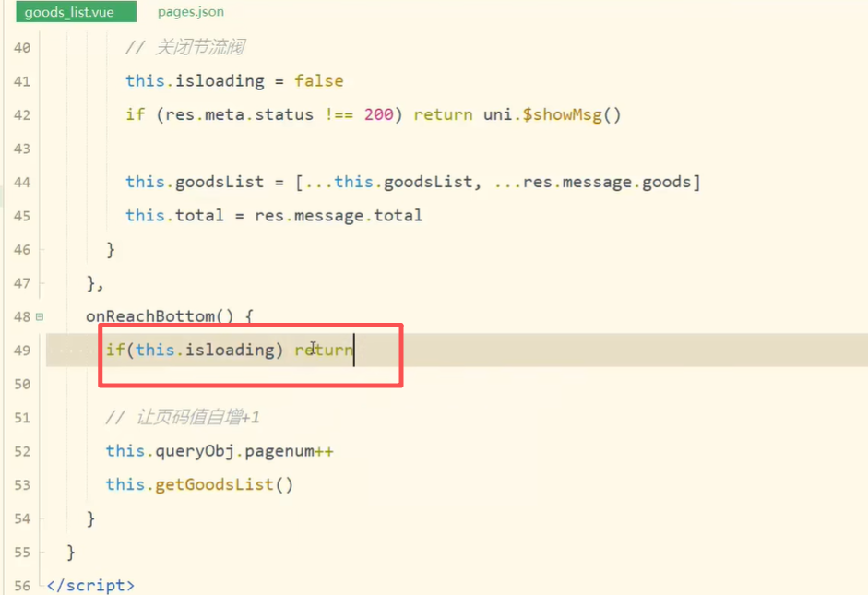Click line number 54 in the gutter
The width and height of the screenshot is (868, 595).
(22, 518)
